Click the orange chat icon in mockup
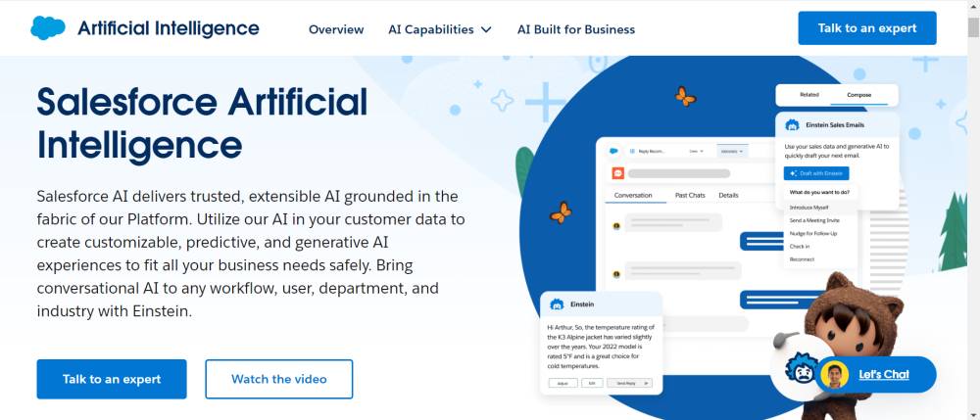980x420 pixels. 617,173
